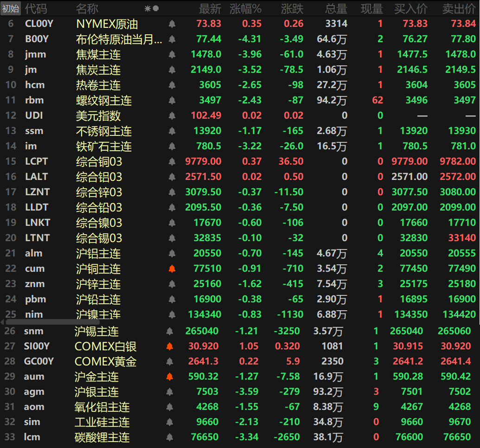Sort list by 总量 column header
The image size is (480, 448).
(x=336, y=8)
